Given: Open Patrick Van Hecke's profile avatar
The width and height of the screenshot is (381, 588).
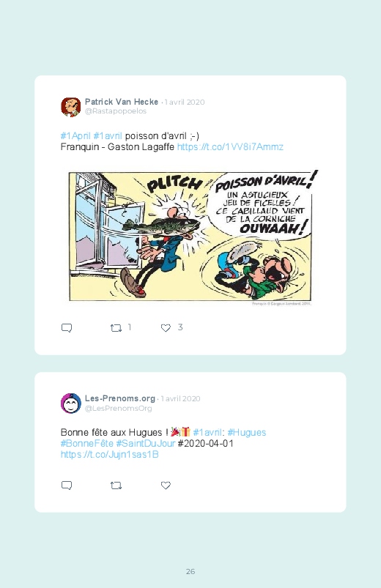Looking at the screenshot, I should coord(71,107).
